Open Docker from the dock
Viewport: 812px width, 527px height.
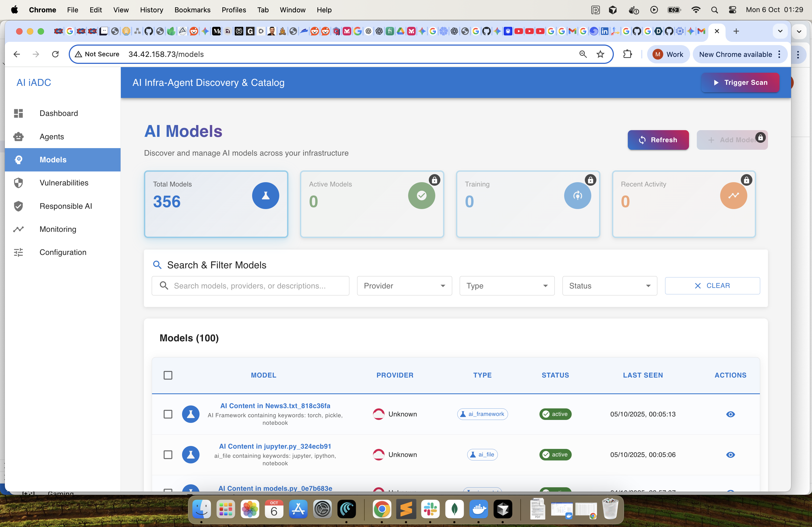479,510
